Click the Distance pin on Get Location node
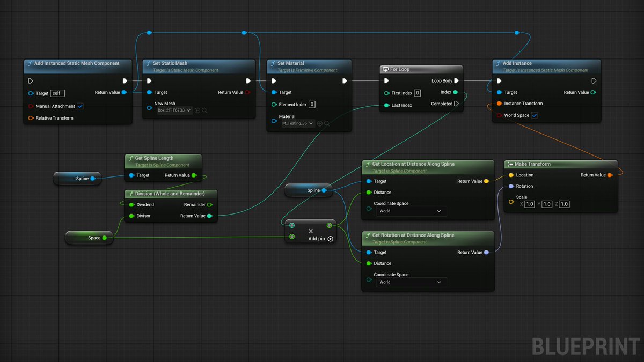 [369, 193]
